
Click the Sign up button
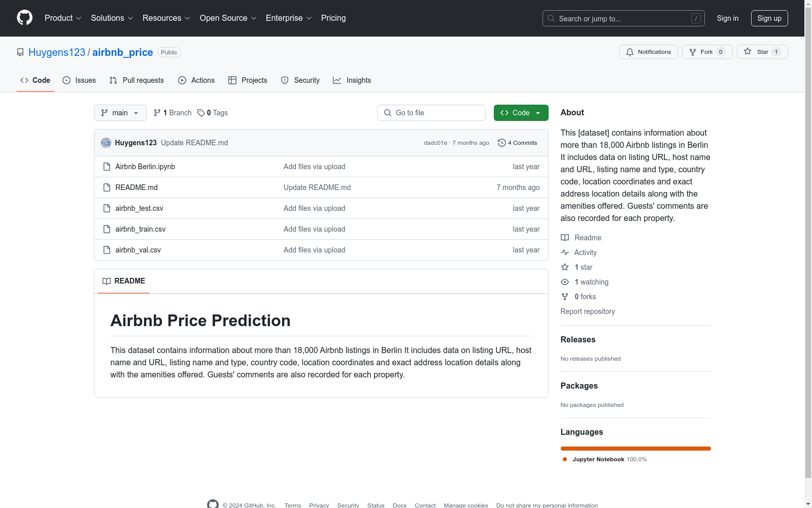[x=769, y=18]
